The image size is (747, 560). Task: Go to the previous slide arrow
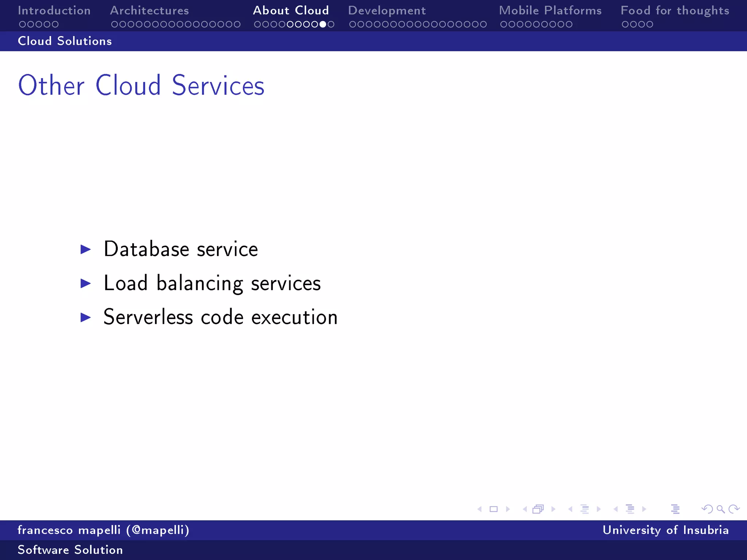point(480,509)
